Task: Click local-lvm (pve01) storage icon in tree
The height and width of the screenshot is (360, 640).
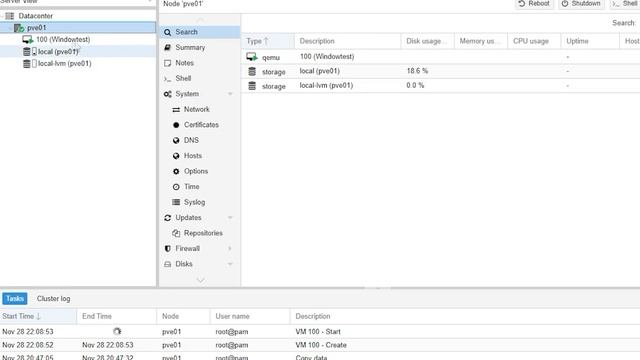Action: 27,63
